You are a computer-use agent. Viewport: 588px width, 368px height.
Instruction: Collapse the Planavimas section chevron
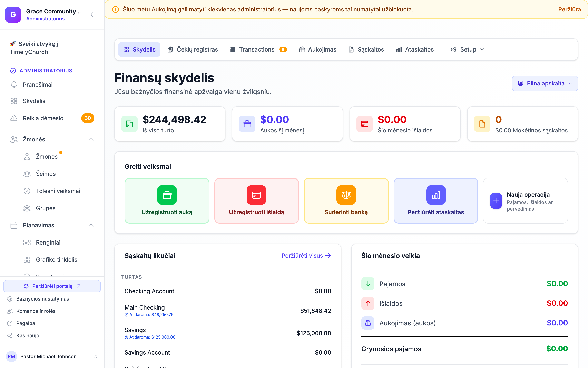pyautogui.click(x=91, y=225)
